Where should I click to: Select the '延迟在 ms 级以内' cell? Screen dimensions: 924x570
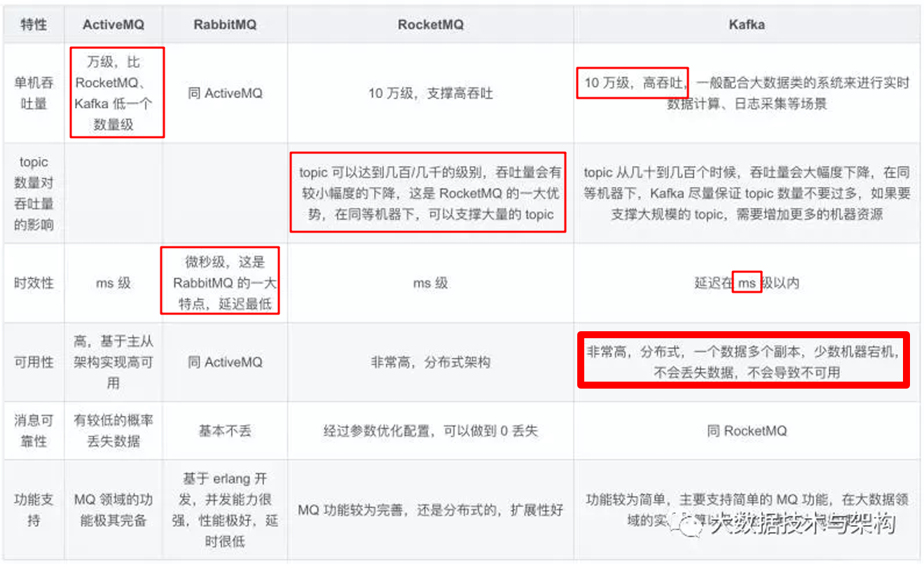click(x=747, y=283)
